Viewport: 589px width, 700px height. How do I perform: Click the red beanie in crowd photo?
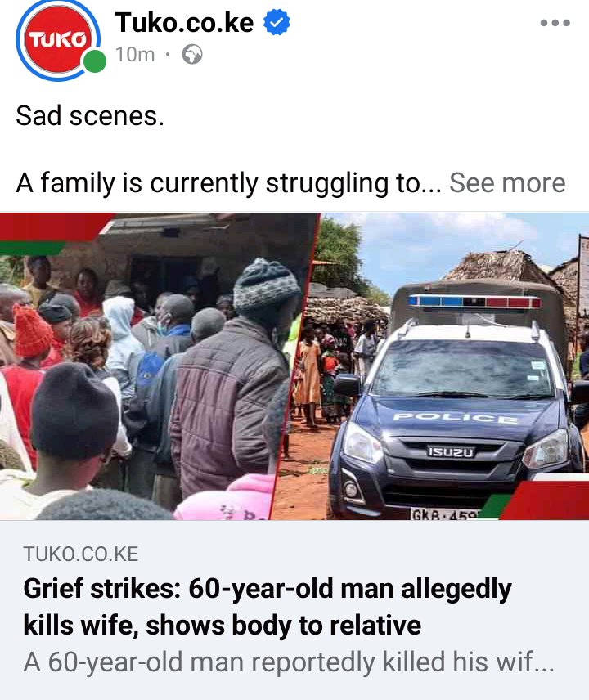pyautogui.click(x=32, y=331)
